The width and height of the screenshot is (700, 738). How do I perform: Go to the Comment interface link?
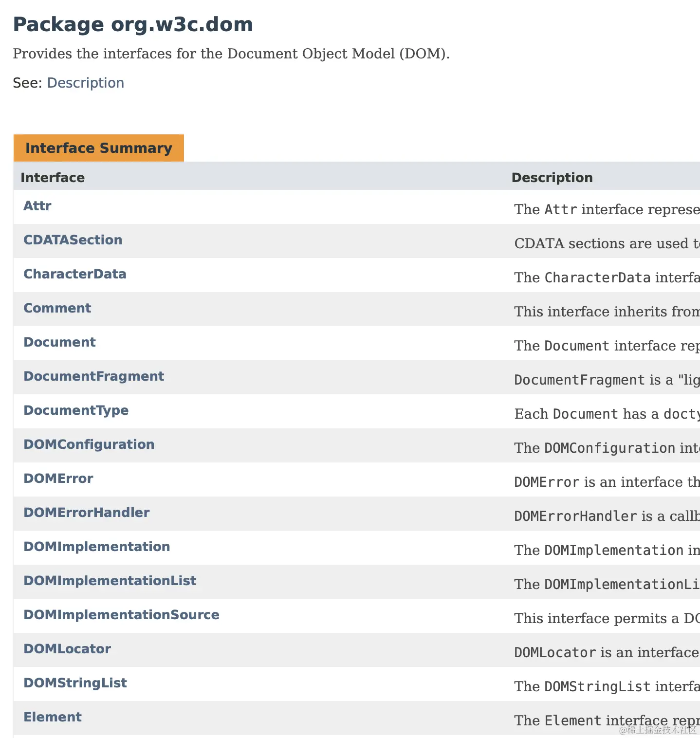point(57,308)
